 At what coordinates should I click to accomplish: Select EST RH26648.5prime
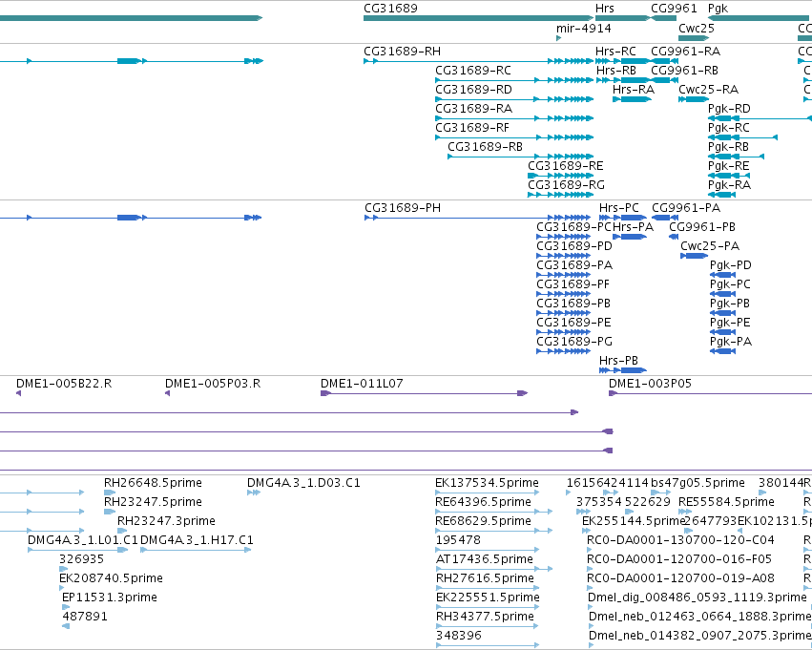pyautogui.click(x=110, y=493)
